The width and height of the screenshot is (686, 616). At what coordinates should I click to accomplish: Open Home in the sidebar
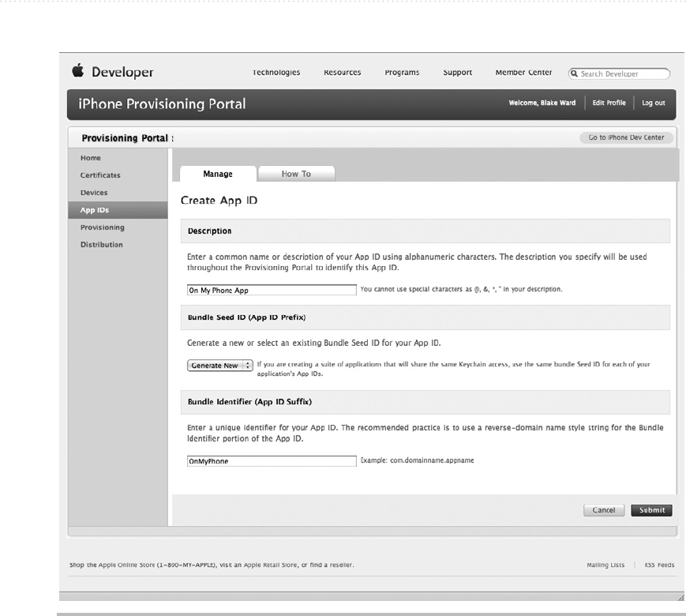91,158
